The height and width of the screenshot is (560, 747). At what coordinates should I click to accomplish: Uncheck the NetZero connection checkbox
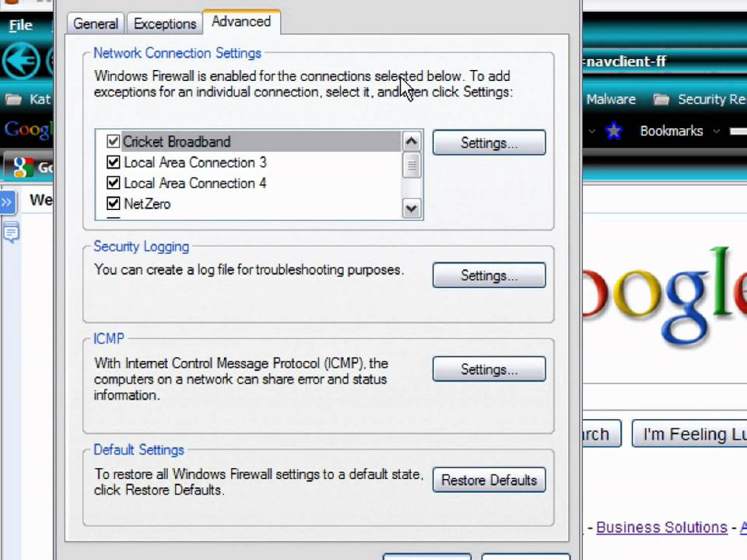pyautogui.click(x=114, y=204)
